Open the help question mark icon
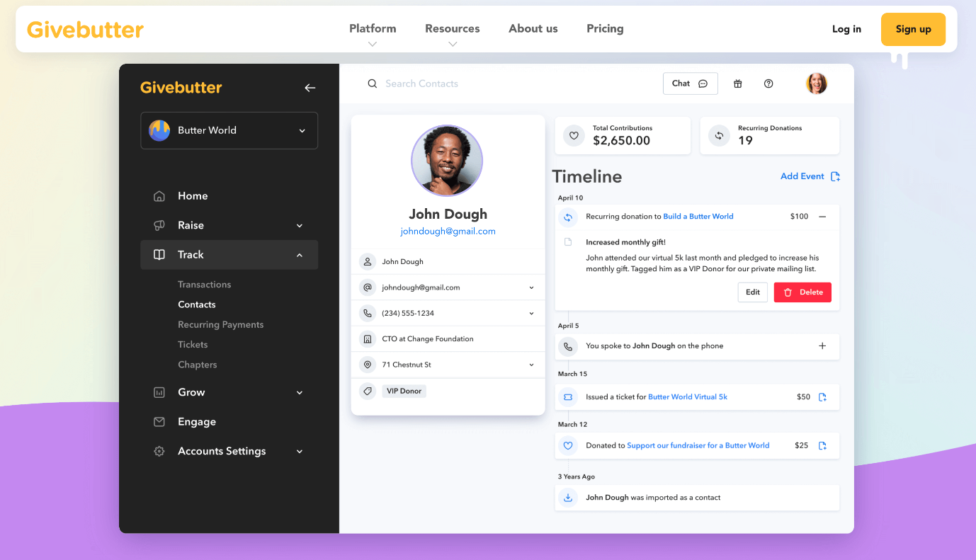This screenshot has height=560, width=976. click(x=768, y=84)
